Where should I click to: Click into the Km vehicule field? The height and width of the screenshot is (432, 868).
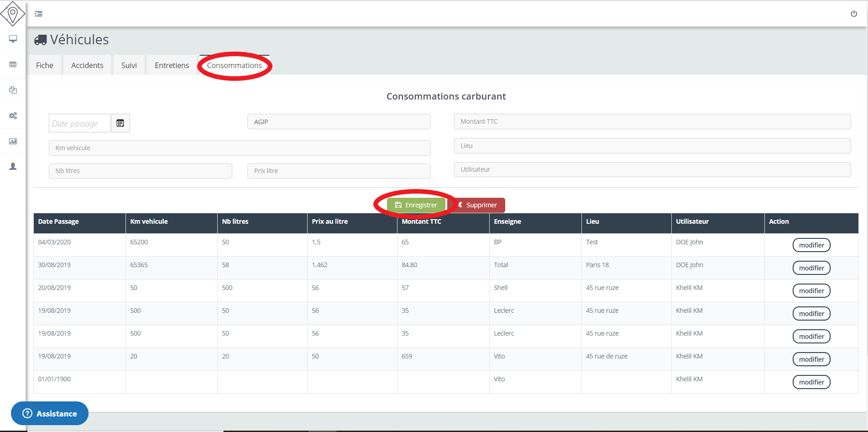coord(239,148)
